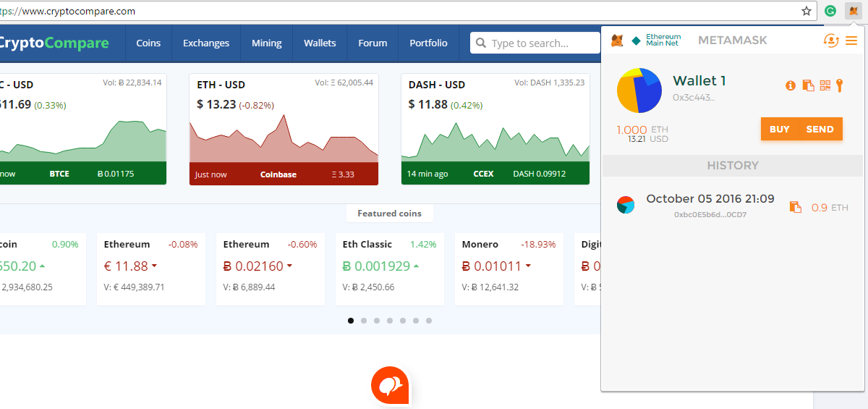Image resolution: width=868 pixels, height=409 pixels.
Task: Click Coinbase exchange on ETH card footer
Action: point(278,174)
